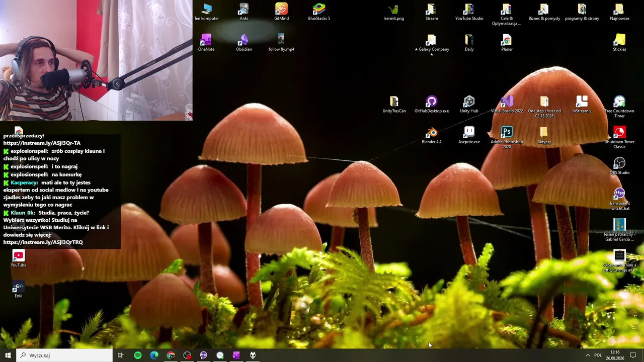
Task: Open OBS Studio taskbar button
Action: point(187,355)
